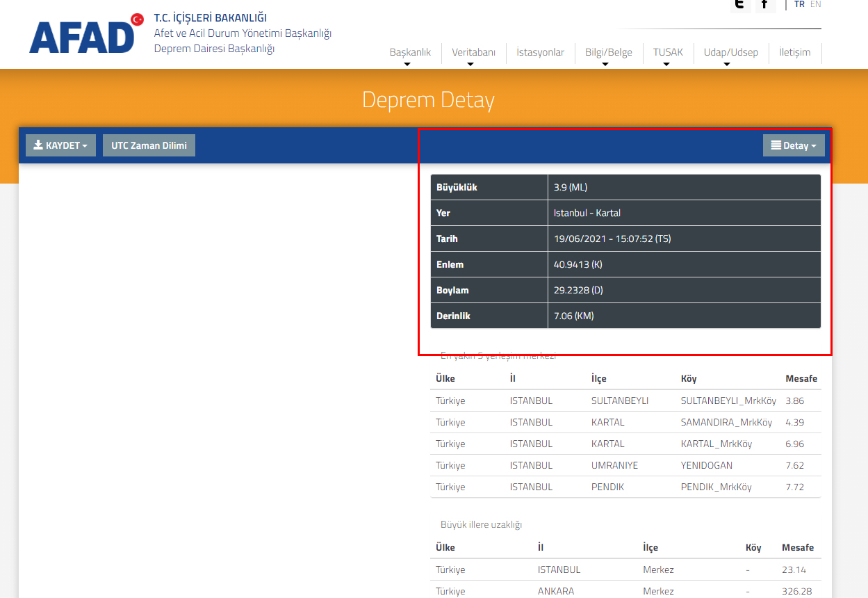Viewport: 868px width, 598px height.
Task: Open the Bilgi/Belge menu
Action: [609, 52]
